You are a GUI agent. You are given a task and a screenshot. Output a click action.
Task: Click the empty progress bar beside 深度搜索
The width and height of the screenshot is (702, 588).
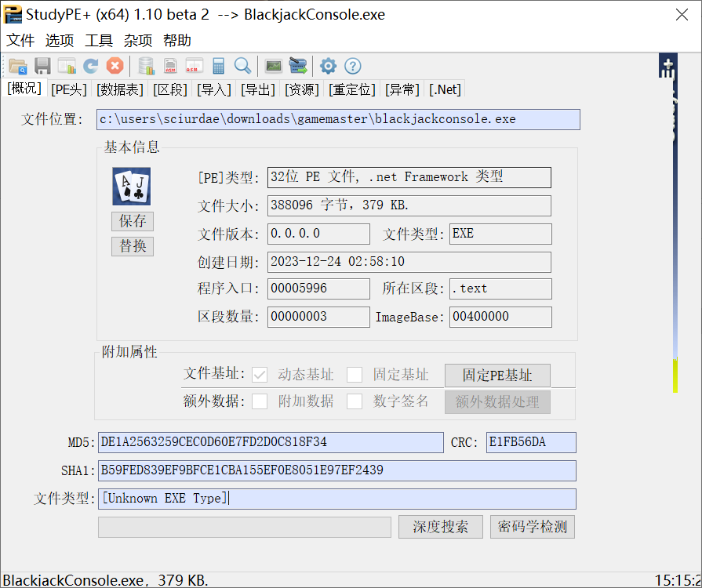coord(245,527)
